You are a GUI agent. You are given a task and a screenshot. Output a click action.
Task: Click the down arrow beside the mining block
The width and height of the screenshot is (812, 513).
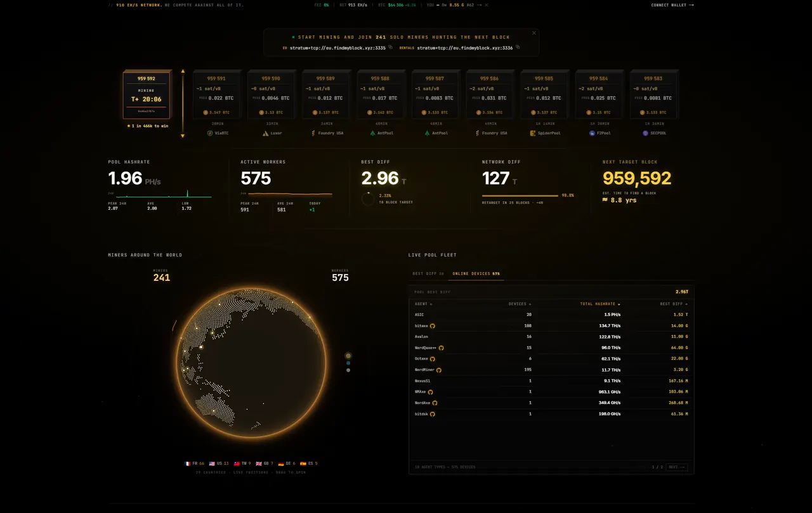[183, 136]
